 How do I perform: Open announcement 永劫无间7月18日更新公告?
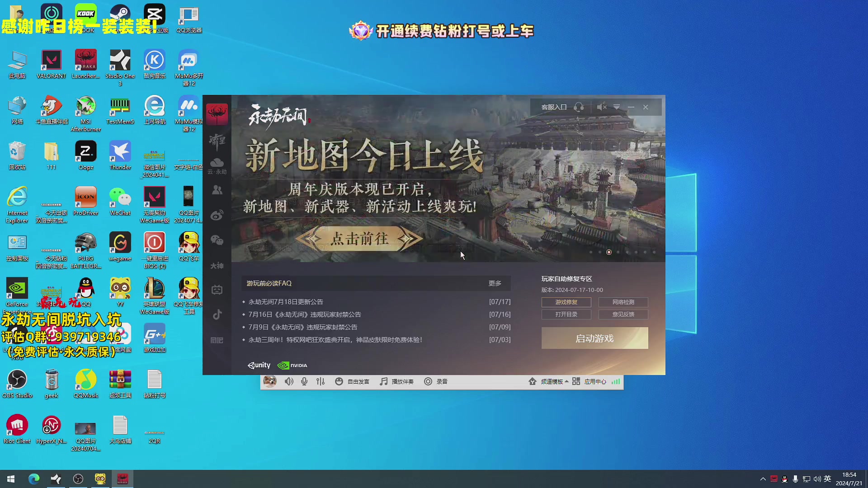(286, 302)
